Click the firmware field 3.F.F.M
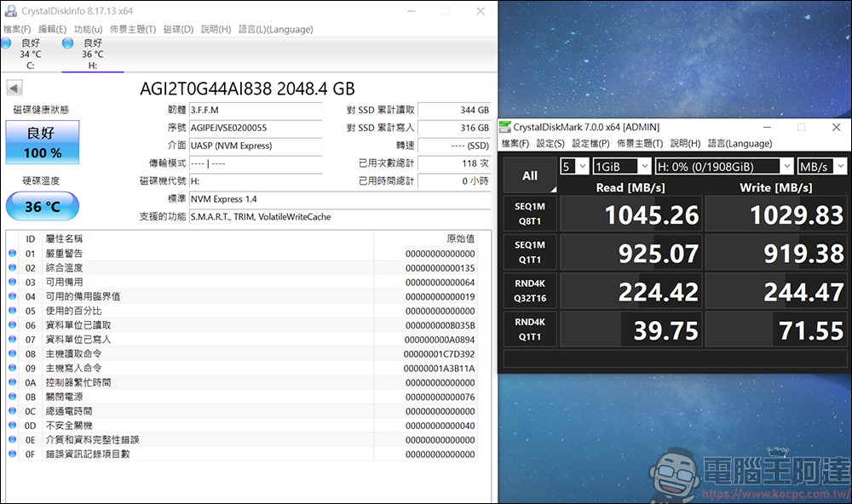Viewport: 852px width, 504px height. coord(256,111)
